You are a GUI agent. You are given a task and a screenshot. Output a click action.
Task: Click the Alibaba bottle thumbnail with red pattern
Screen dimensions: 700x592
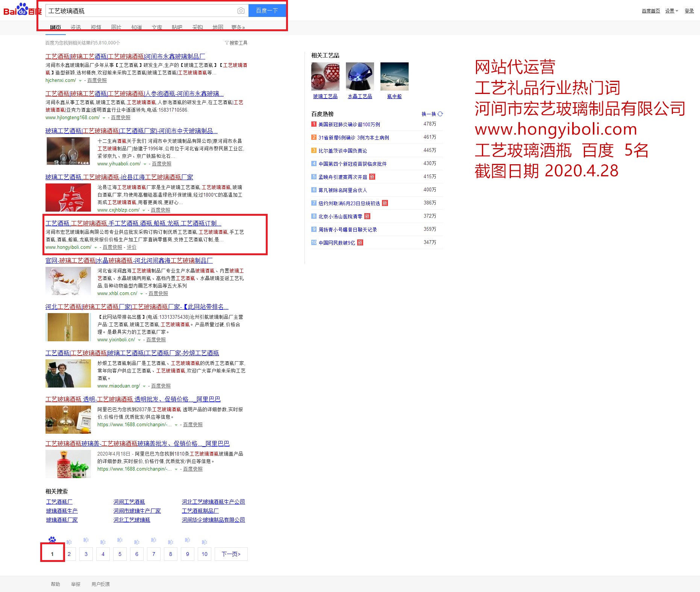(68, 464)
